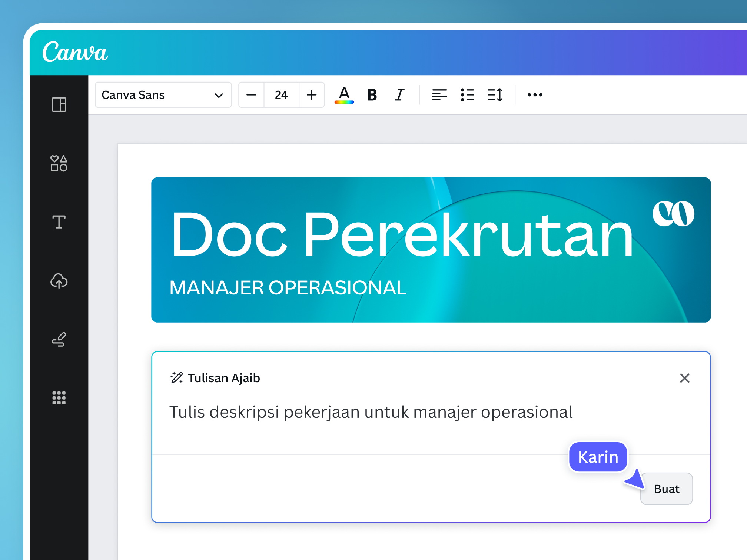Dismiss the Tulisan Ajaib prompt box

tap(685, 378)
